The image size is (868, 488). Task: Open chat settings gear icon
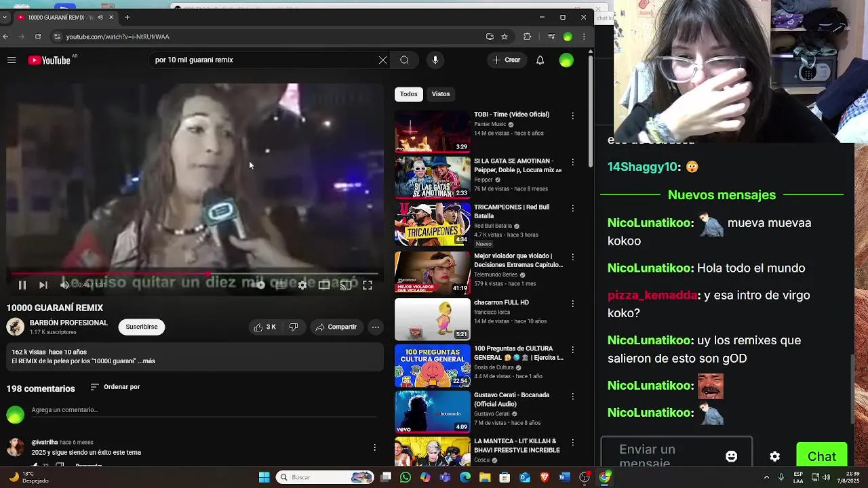[774, 456]
